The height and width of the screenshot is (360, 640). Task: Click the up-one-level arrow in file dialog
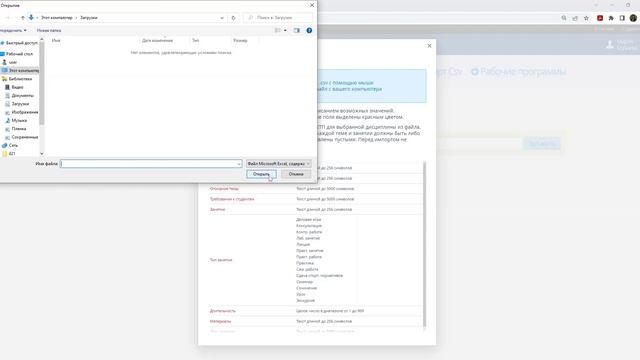point(22,18)
